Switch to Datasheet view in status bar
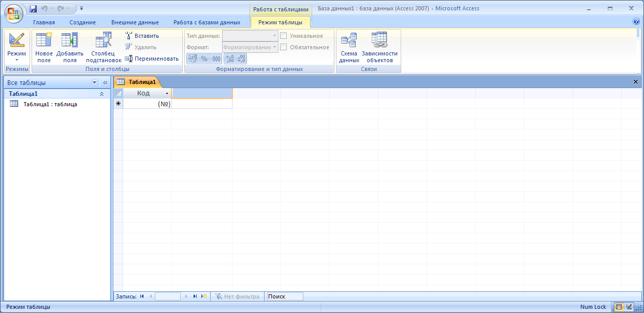 [619, 307]
